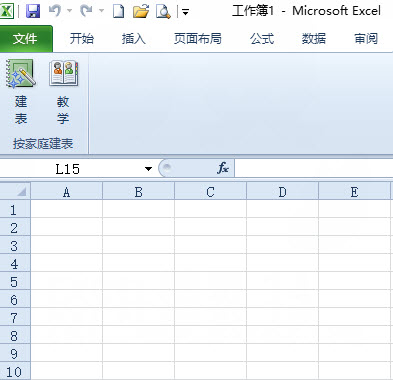The height and width of the screenshot is (380, 393).
Task: Create a new blank workbook icon
Action: click(119, 12)
